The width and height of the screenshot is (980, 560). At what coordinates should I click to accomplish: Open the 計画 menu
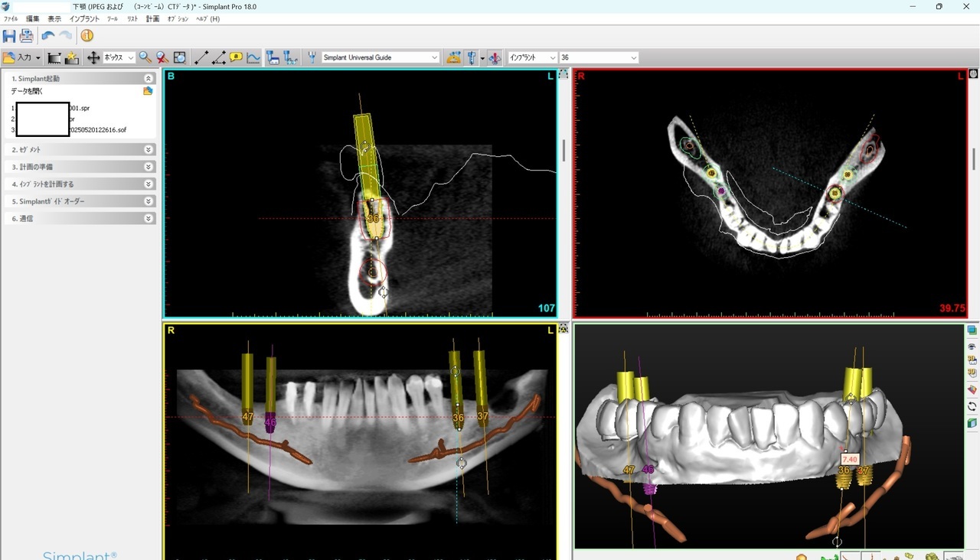152,18
